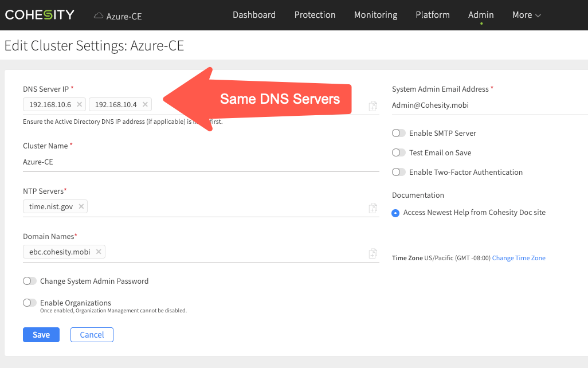Toggle Enable Organizations switch

29,303
